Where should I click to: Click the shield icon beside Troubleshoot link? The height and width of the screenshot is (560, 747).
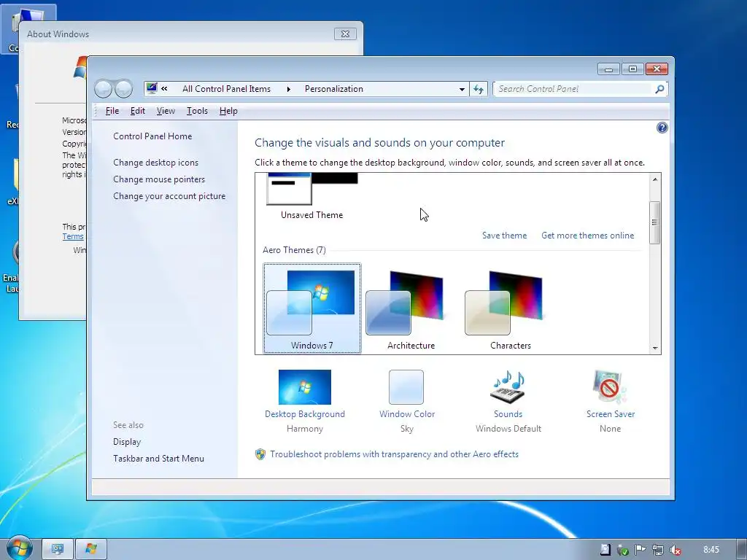(x=260, y=454)
